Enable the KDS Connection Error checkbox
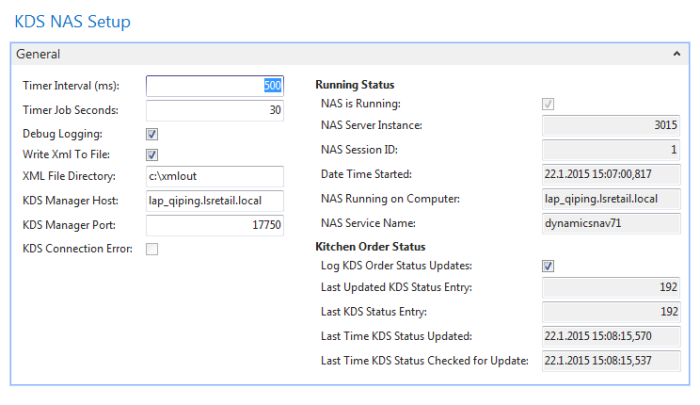This screenshot has width=700, height=405. [152, 249]
